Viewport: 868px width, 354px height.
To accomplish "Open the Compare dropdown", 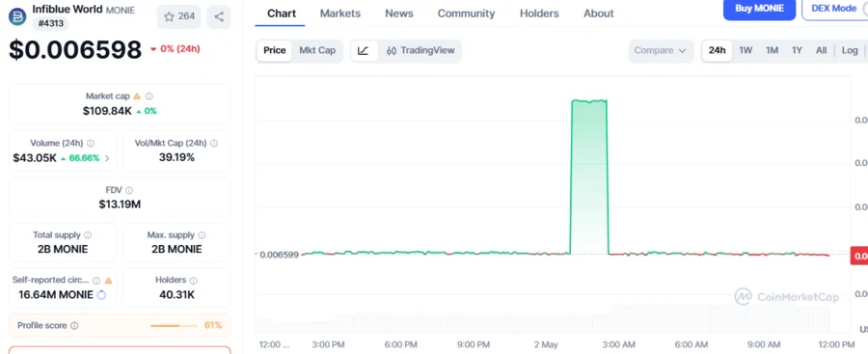I will pyautogui.click(x=661, y=51).
